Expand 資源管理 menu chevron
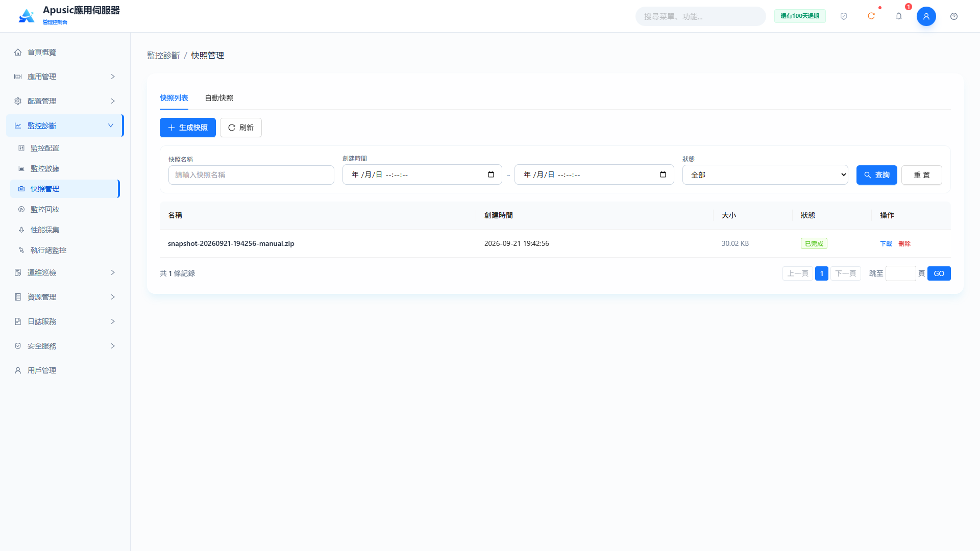 point(113,297)
